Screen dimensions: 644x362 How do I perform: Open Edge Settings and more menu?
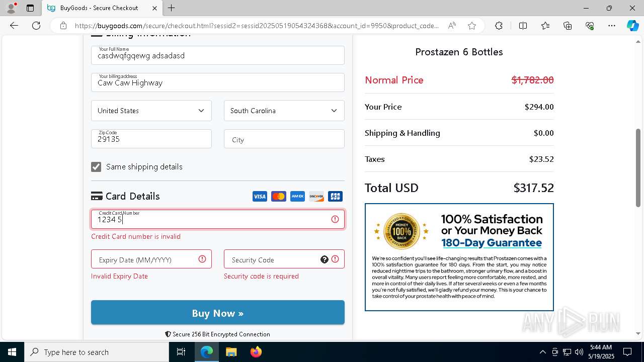[612, 26]
